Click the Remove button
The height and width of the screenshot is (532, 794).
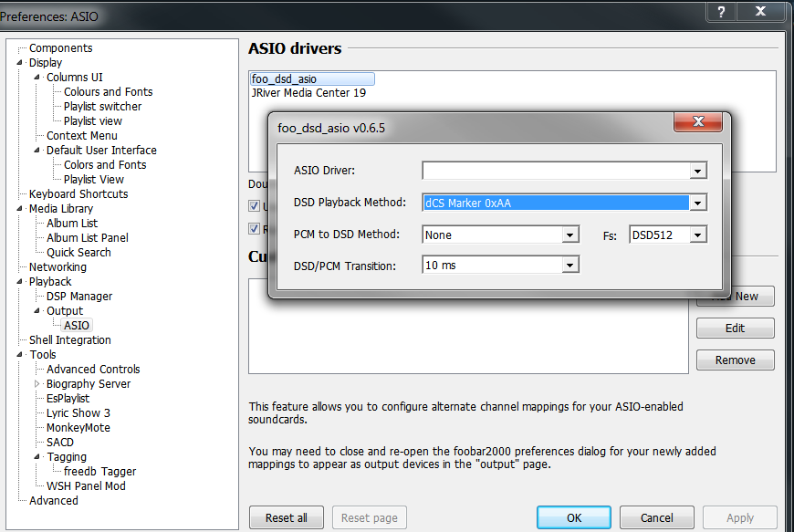pos(736,360)
